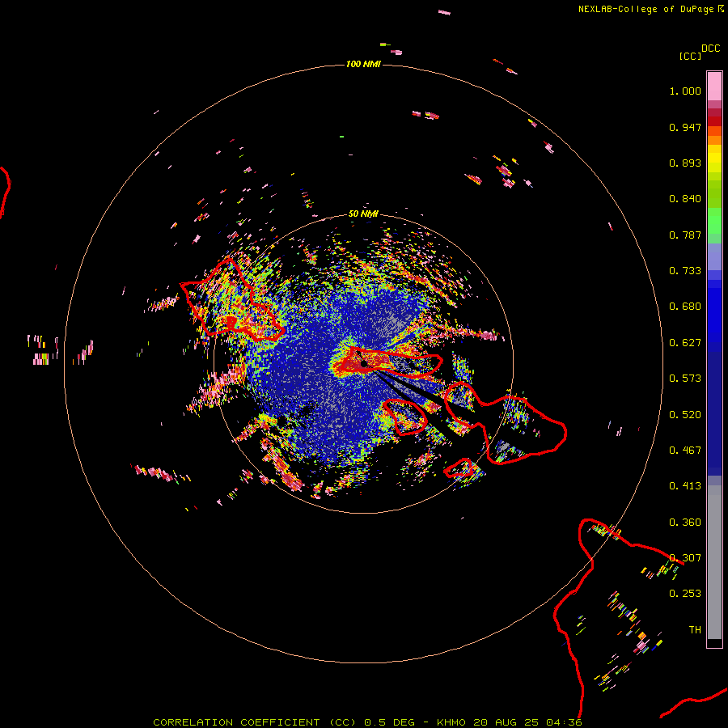The height and width of the screenshot is (728, 728).
Task: Pick the gray segment of the color bar
Action: [714, 562]
